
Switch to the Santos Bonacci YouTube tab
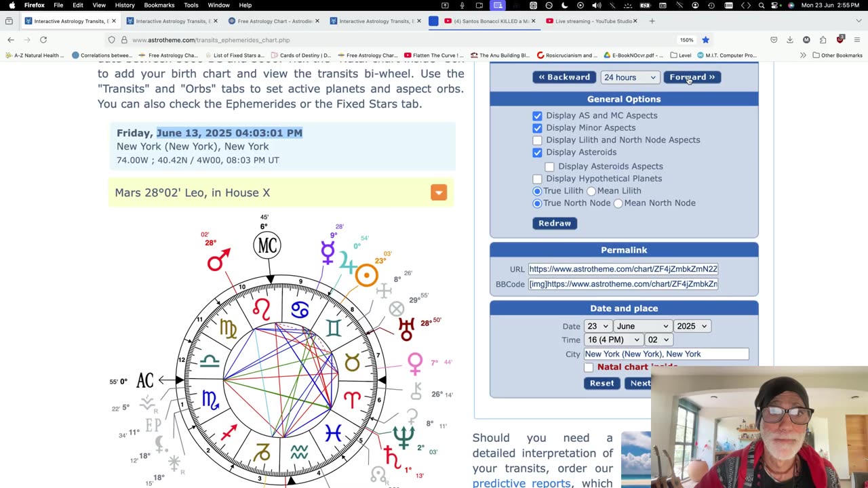(490, 21)
